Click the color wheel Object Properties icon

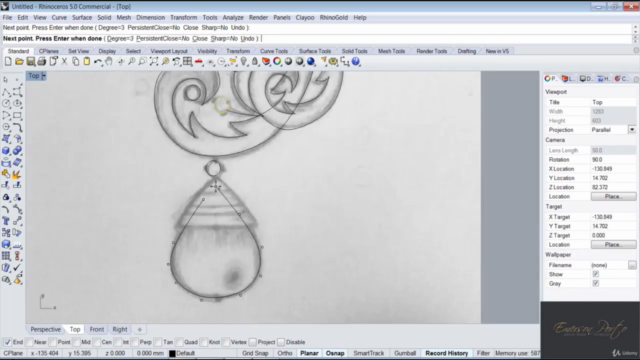[277, 62]
